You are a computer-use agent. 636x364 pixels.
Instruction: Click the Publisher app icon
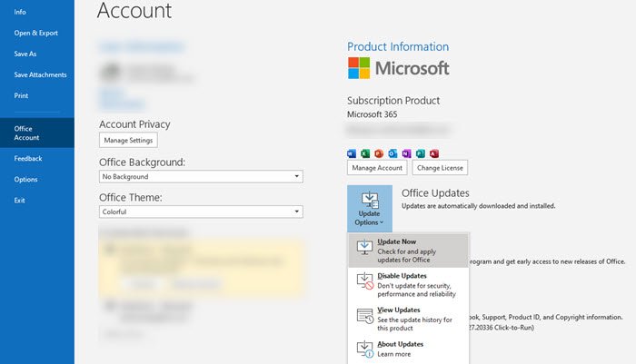point(420,153)
